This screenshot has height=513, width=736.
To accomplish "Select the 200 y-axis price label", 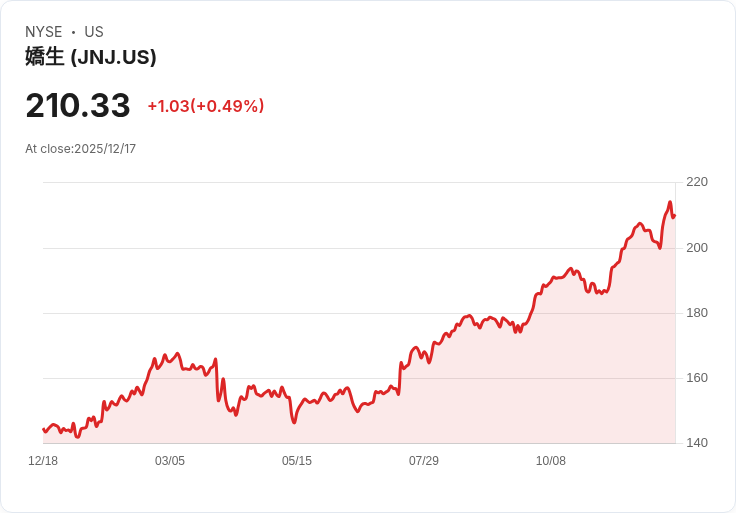I will pos(697,247).
